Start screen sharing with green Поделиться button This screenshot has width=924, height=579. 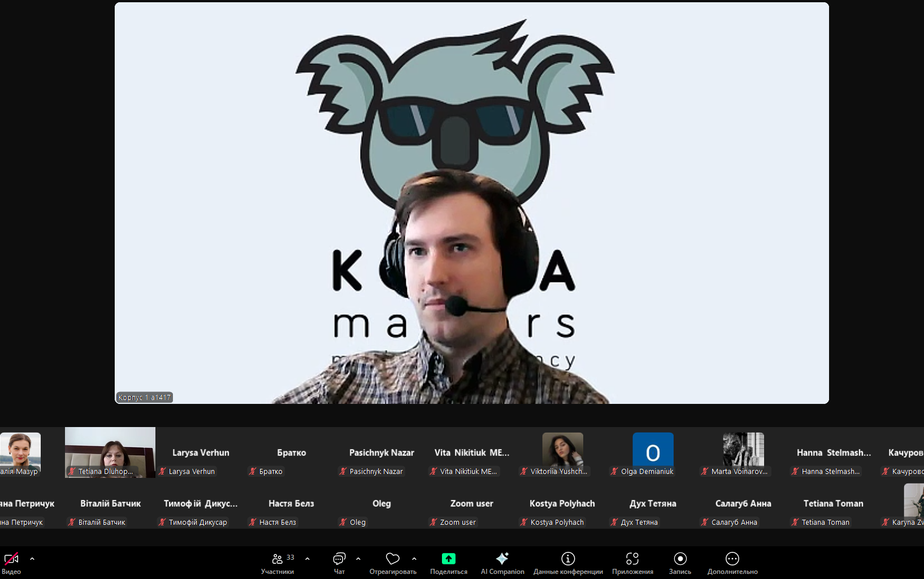coord(449,563)
